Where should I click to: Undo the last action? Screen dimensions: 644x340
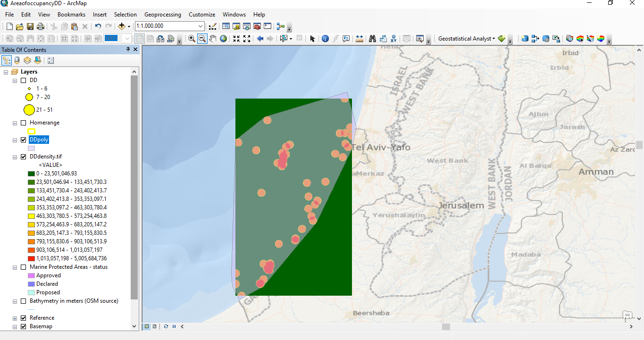(98, 26)
